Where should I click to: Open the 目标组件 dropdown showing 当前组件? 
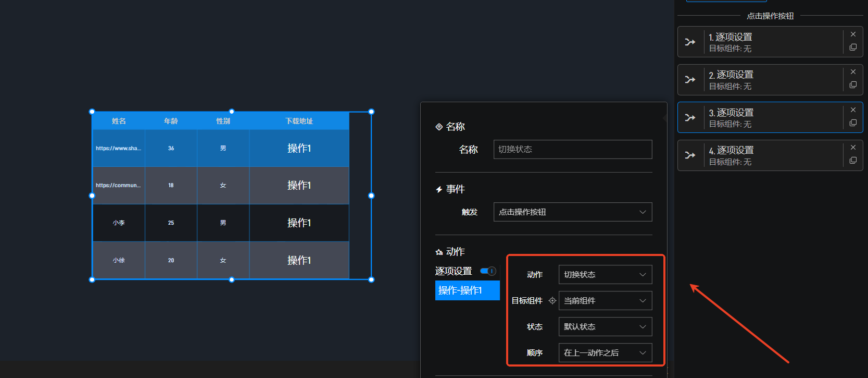point(605,301)
